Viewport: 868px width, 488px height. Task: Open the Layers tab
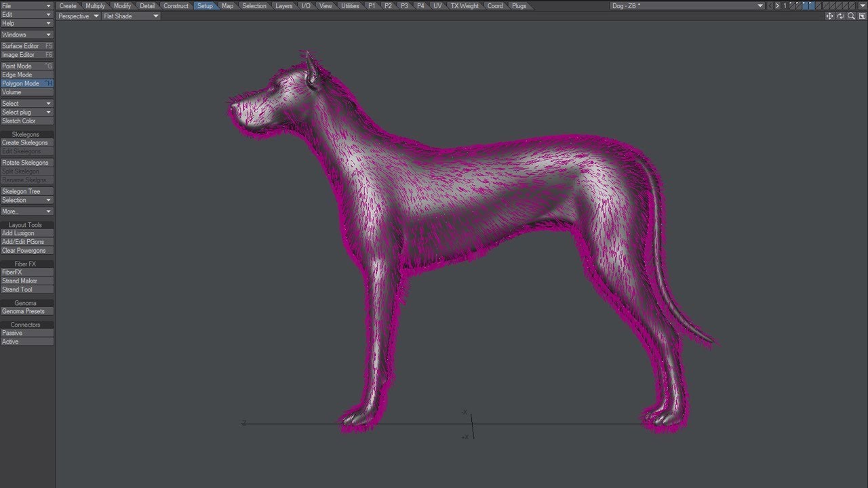pos(283,5)
